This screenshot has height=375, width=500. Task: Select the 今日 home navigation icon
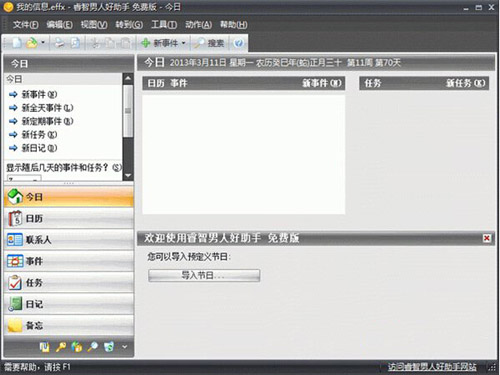tap(15, 196)
